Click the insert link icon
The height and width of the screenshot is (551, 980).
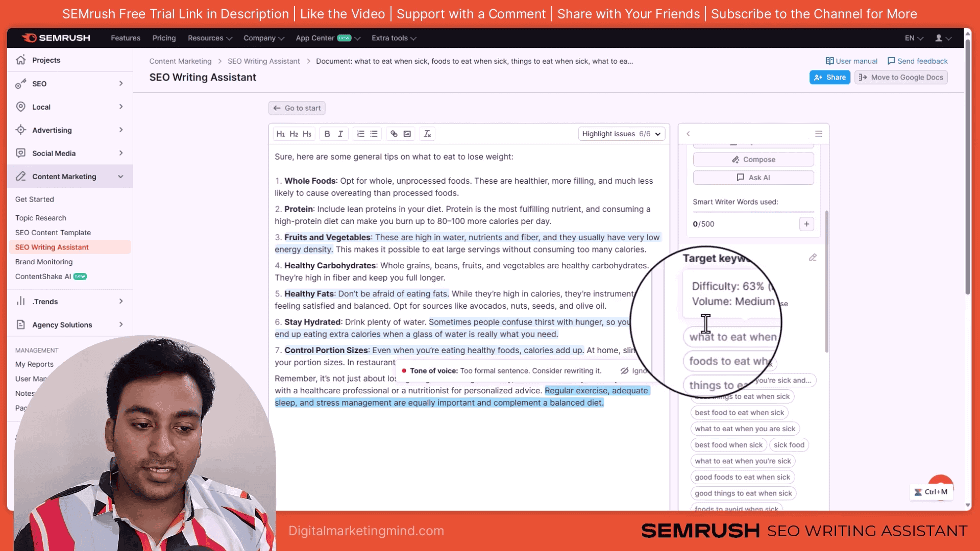(x=394, y=134)
